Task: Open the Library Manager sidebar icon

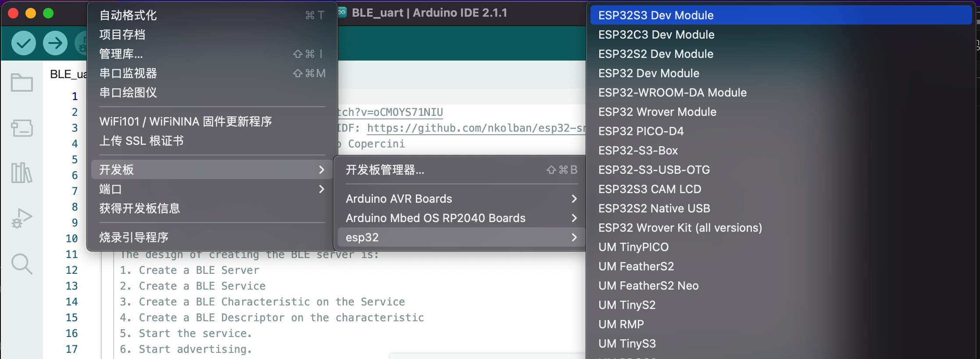Action: 22,172
